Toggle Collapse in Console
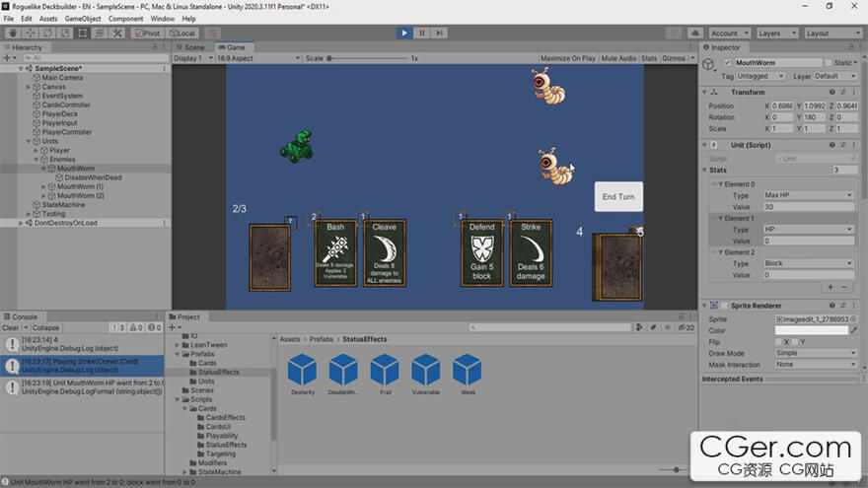 45,327
